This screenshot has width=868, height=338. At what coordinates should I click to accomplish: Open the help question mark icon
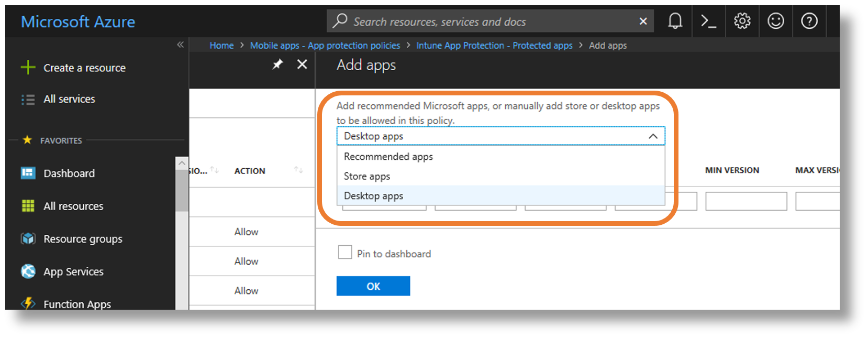809,21
